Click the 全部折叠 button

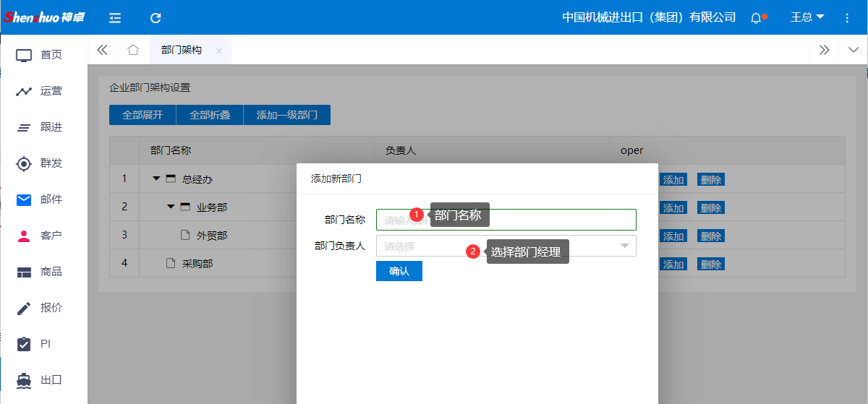click(x=210, y=115)
